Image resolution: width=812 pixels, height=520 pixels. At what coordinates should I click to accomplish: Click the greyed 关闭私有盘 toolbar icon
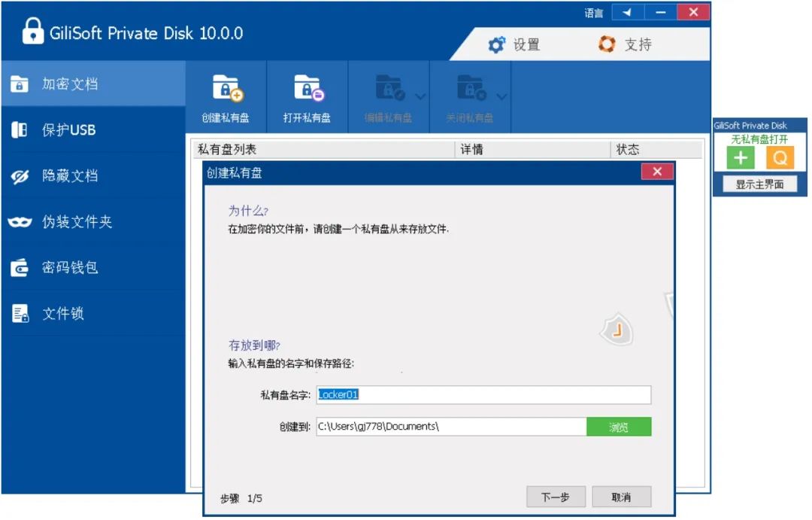tap(470, 97)
